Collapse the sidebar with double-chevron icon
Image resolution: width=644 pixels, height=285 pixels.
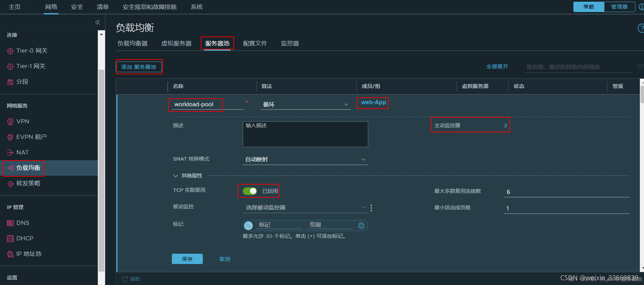coord(97,22)
